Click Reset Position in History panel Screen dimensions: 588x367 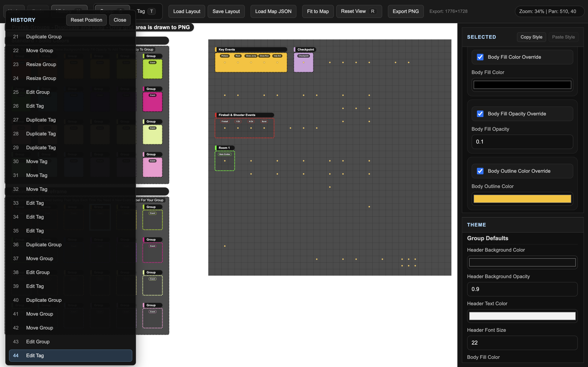point(86,20)
